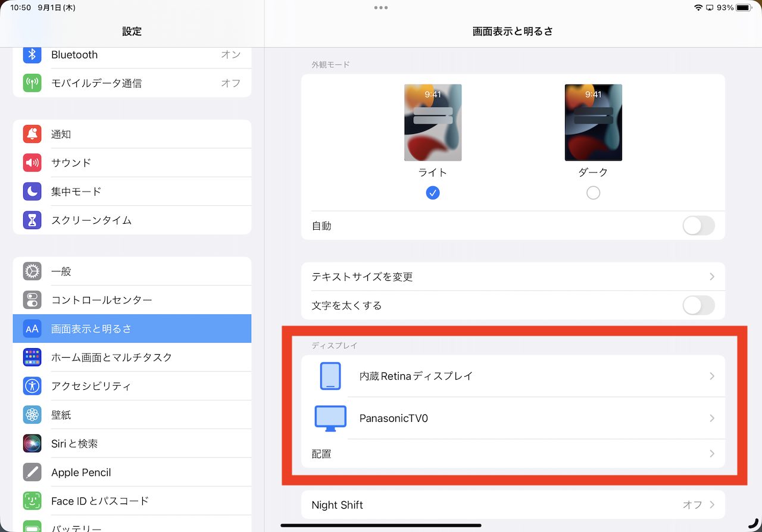Tap the オフ value on モバイルデータ通信 row

[x=231, y=83]
